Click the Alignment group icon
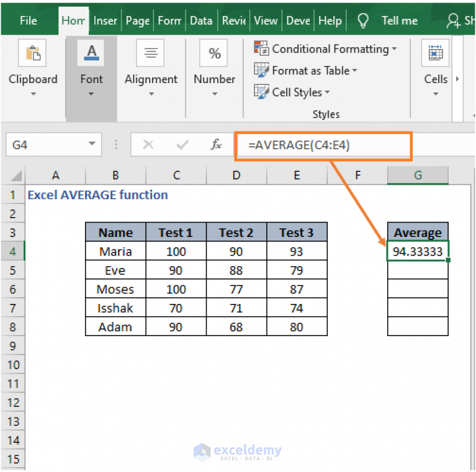This screenshot has height=472, width=476. (x=151, y=53)
